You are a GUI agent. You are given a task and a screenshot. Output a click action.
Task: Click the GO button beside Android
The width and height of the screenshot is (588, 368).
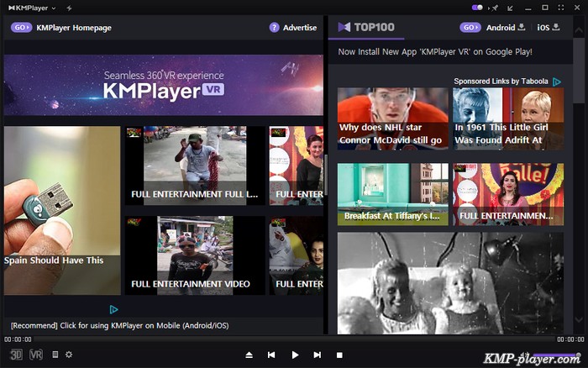[x=470, y=28]
